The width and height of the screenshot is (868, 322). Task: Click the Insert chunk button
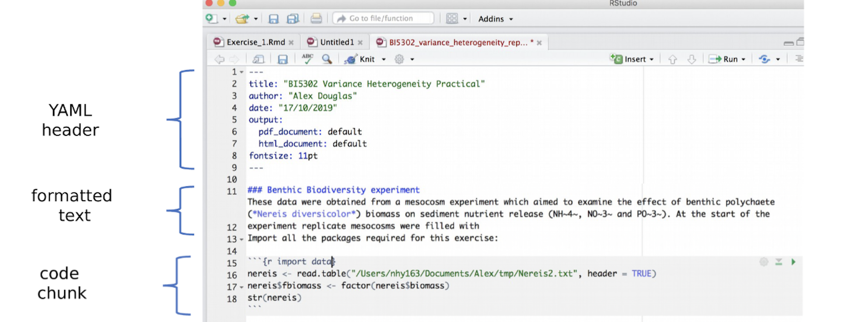click(x=630, y=59)
